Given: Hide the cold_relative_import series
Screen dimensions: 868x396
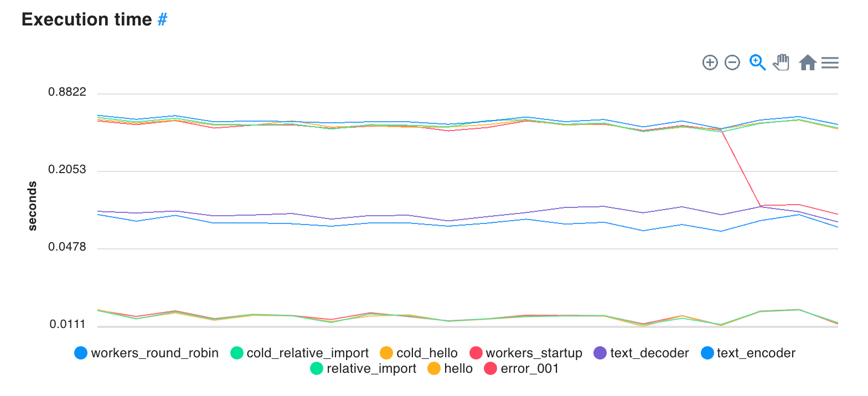Looking at the screenshot, I should coord(299,353).
